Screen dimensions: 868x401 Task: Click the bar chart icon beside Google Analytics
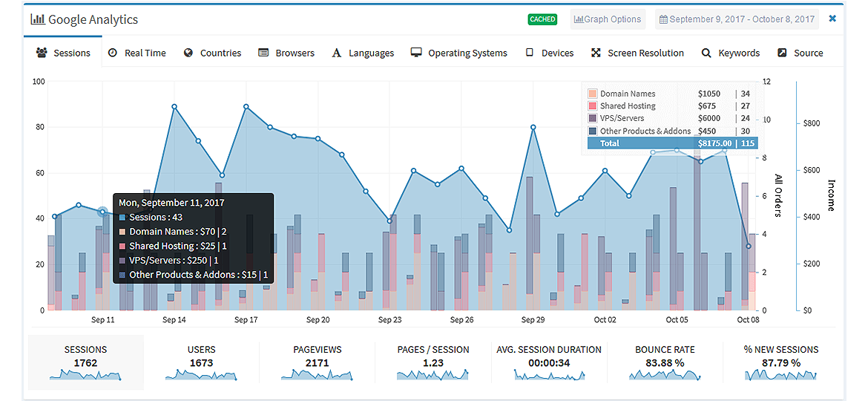pos(38,19)
